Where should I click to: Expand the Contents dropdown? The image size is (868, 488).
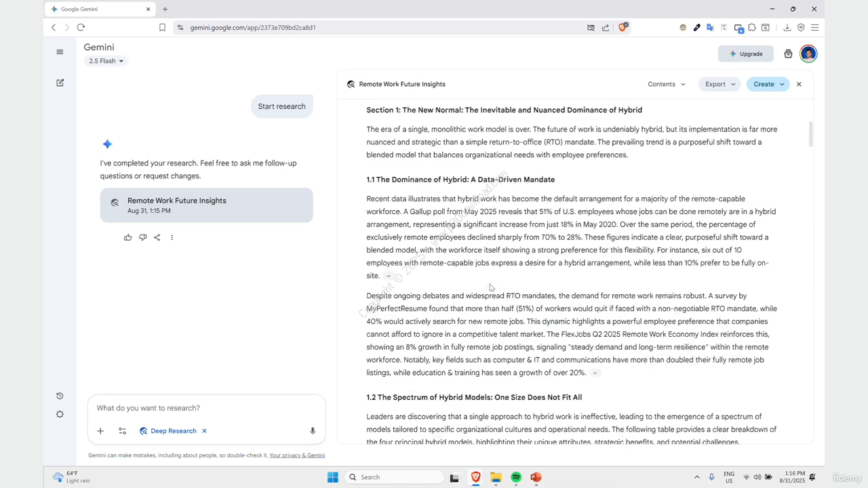(x=666, y=84)
